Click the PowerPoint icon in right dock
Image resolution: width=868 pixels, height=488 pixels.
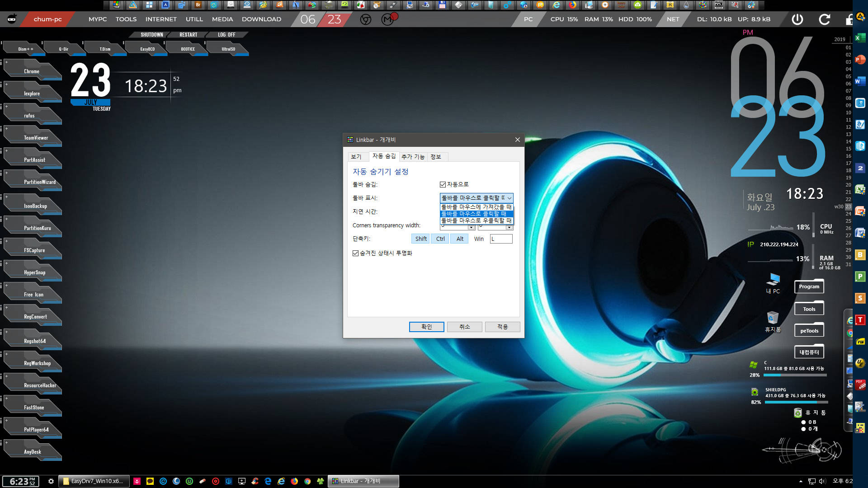pyautogui.click(x=860, y=60)
